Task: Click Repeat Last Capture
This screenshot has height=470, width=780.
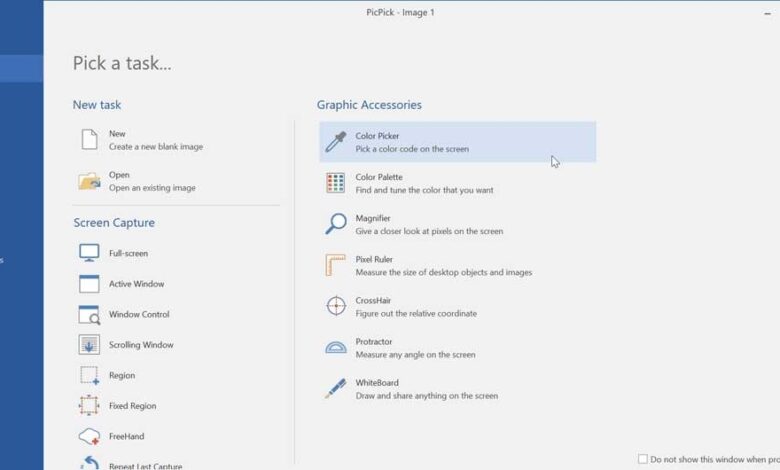Action: [x=145, y=465]
